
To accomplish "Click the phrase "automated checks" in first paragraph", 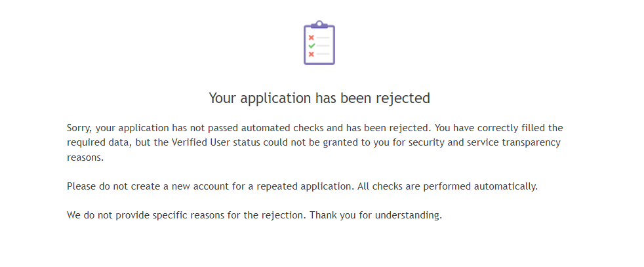I will coord(282,128).
